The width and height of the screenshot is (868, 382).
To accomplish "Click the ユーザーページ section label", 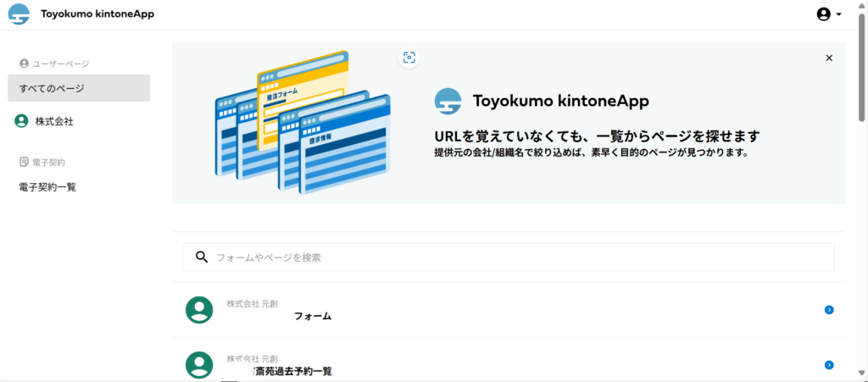I will pos(54,64).
